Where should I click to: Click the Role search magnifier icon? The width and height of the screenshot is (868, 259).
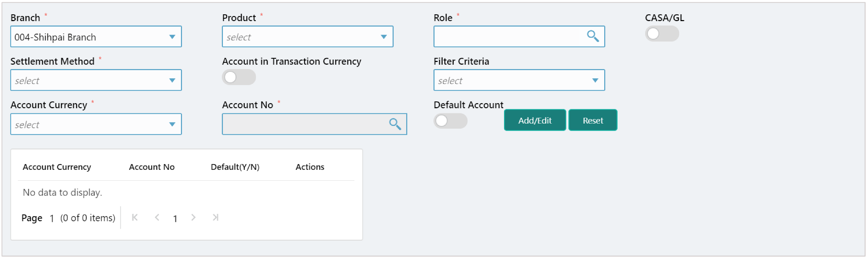pos(593,36)
